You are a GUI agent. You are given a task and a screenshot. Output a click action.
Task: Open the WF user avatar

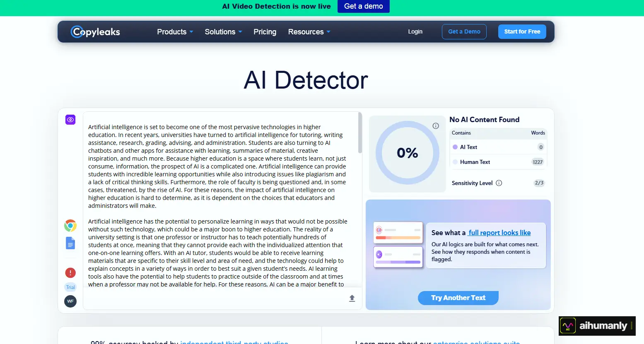pyautogui.click(x=70, y=301)
